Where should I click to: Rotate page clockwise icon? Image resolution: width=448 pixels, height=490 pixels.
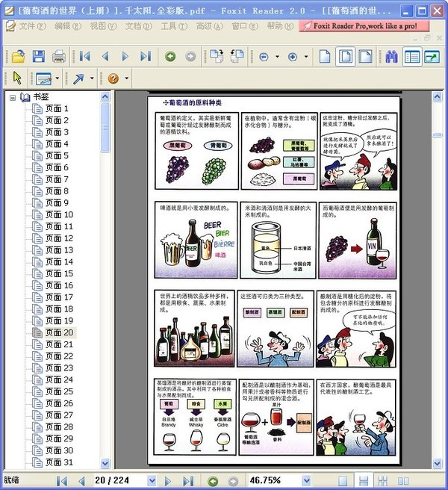tap(217, 56)
